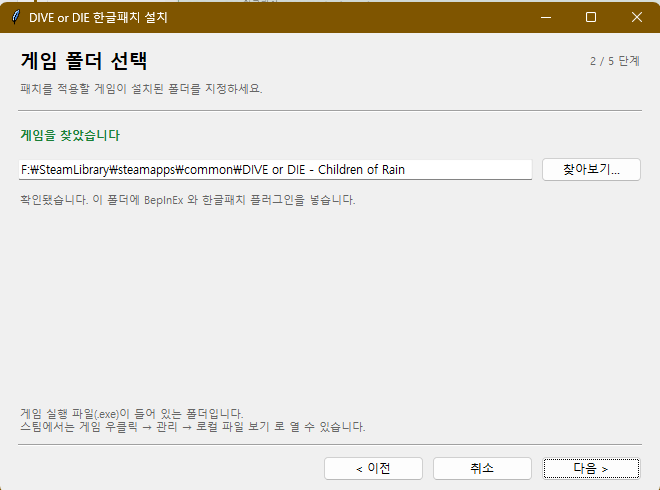Click the 스팀에서는 게임 우클릭 hint line
Image resolution: width=660 pixels, height=490 pixels.
193,427
